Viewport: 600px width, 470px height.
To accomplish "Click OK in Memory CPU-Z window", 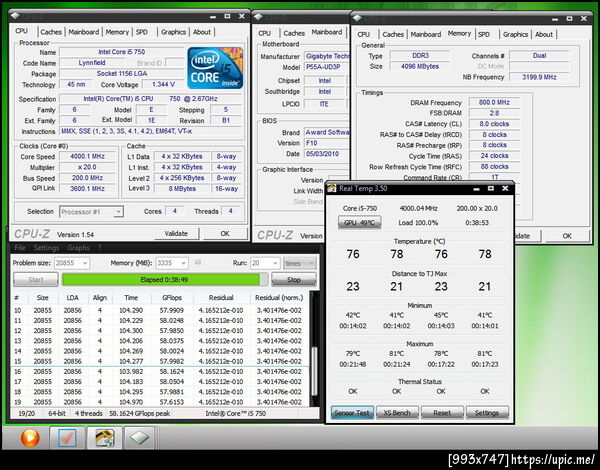I will [x=567, y=236].
